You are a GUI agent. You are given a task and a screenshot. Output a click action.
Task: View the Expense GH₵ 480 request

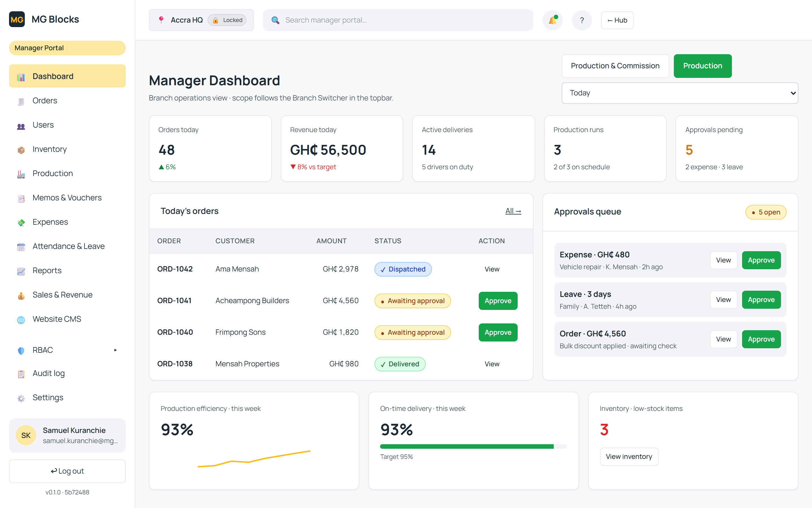723,260
